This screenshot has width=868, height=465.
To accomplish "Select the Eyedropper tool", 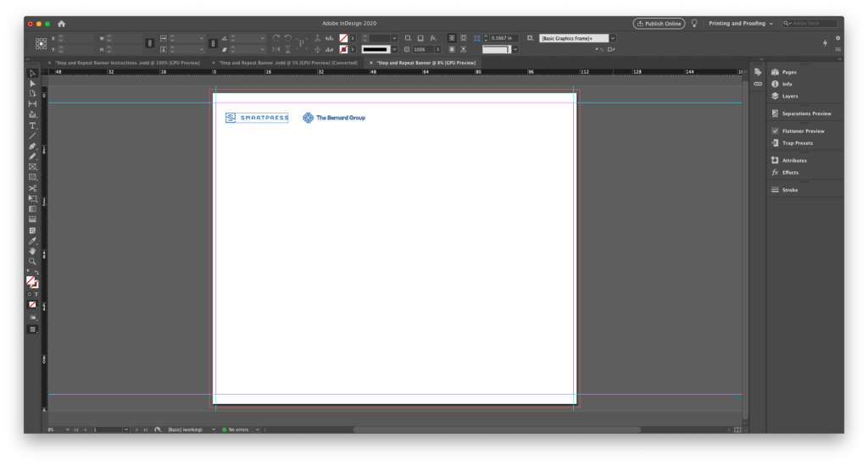I will [32, 241].
